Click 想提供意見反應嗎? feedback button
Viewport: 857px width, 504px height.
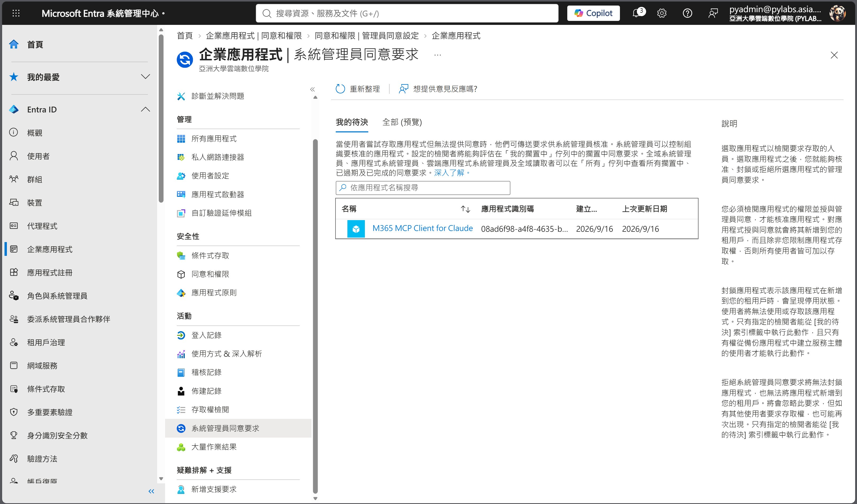click(438, 89)
